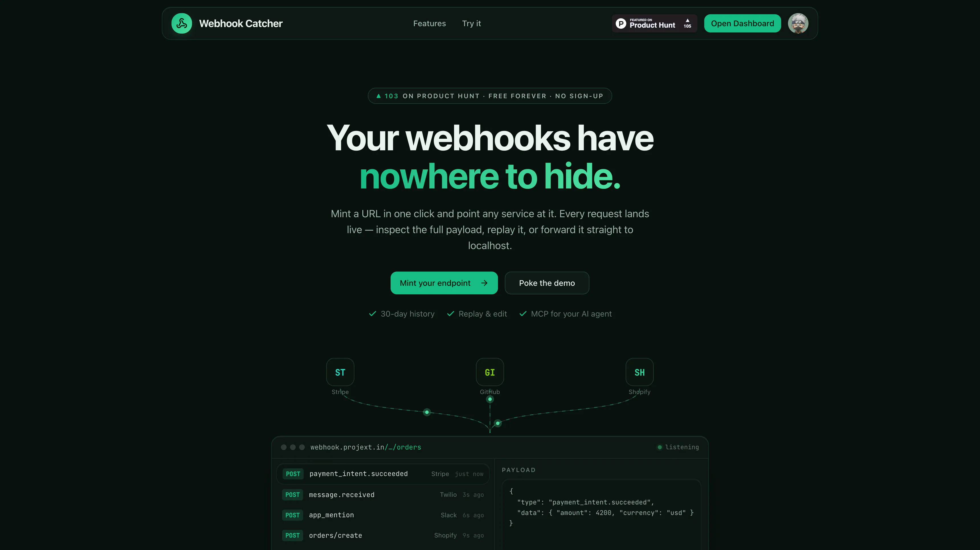
Task: Click the JSON payload code block
Action: coord(601,514)
